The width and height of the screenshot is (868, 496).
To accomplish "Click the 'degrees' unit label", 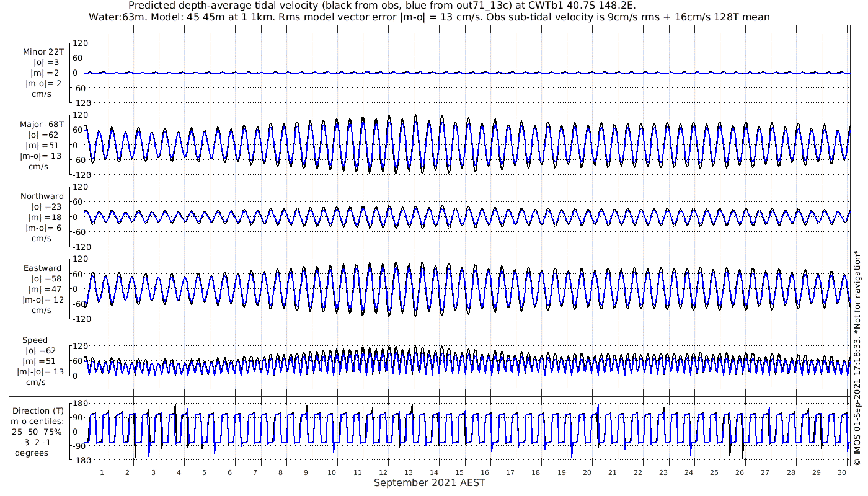I will pos(32,453).
